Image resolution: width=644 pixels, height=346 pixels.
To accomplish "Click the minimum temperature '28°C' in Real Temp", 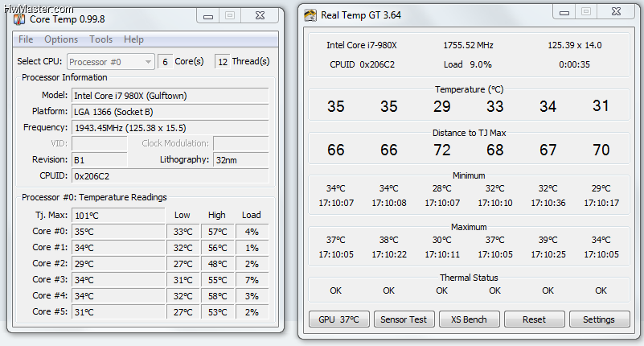I will [442, 188].
